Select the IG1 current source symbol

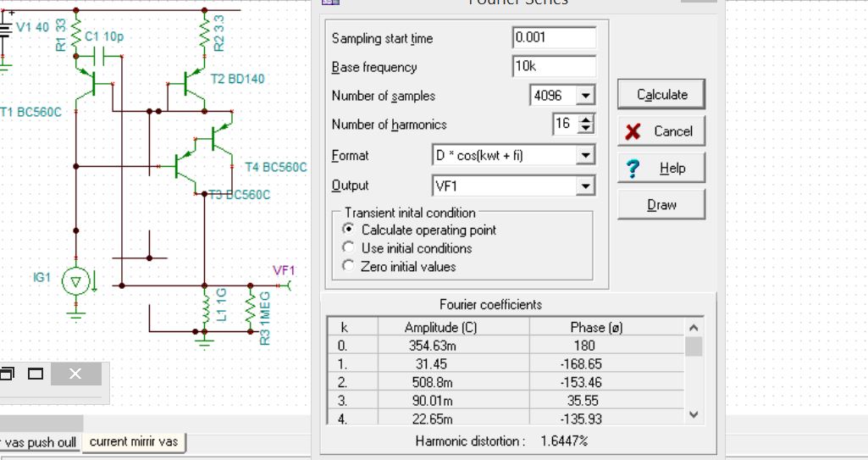75,282
